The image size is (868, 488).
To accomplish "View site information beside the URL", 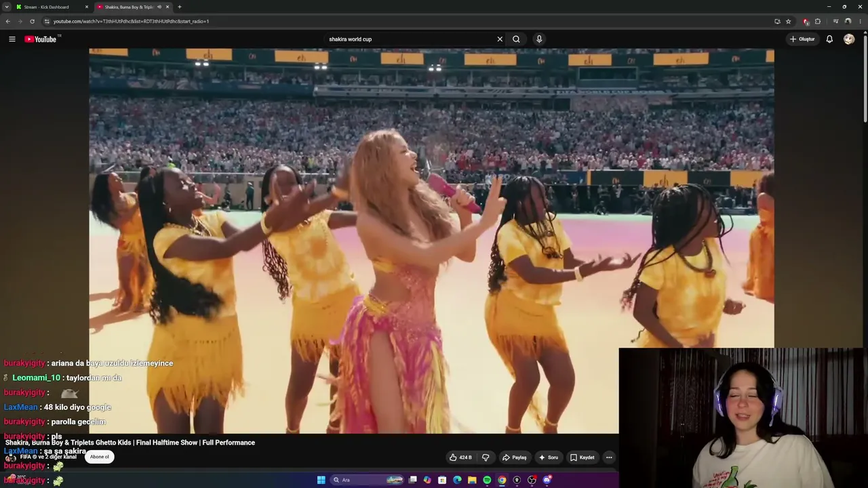I will click(47, 21).
